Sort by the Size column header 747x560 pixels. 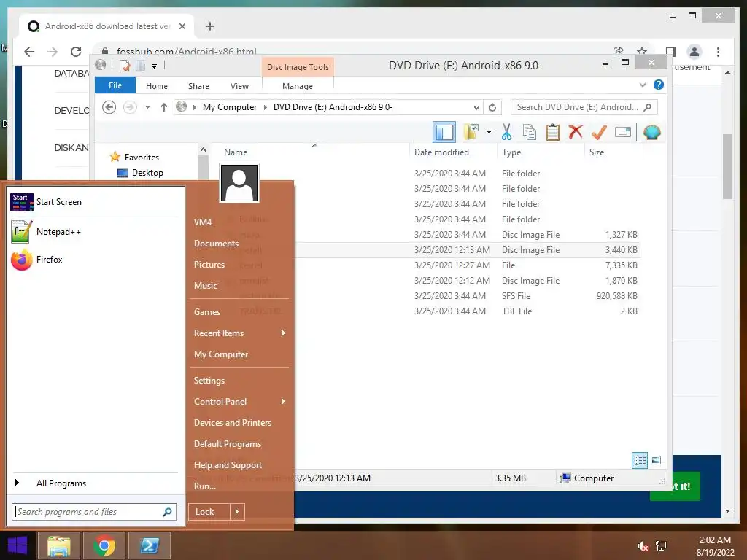pyautogui.click(x=597, y=152)
